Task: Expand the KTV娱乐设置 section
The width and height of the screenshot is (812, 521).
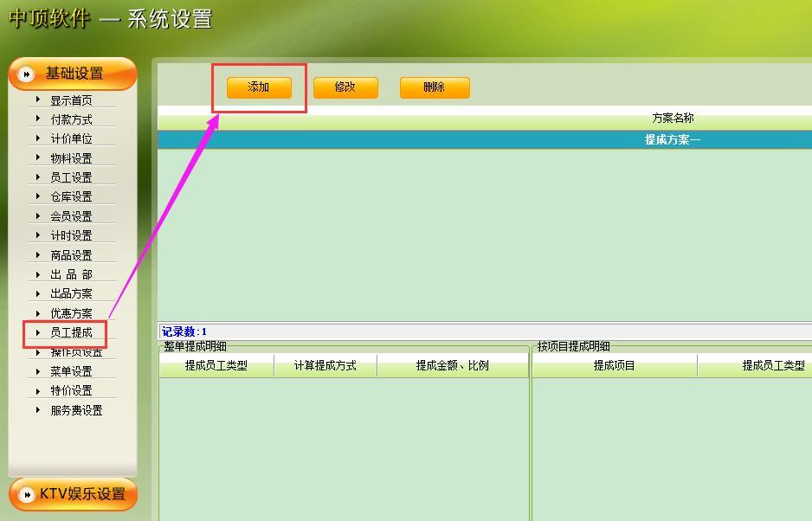Action: [x=73, y=494]
